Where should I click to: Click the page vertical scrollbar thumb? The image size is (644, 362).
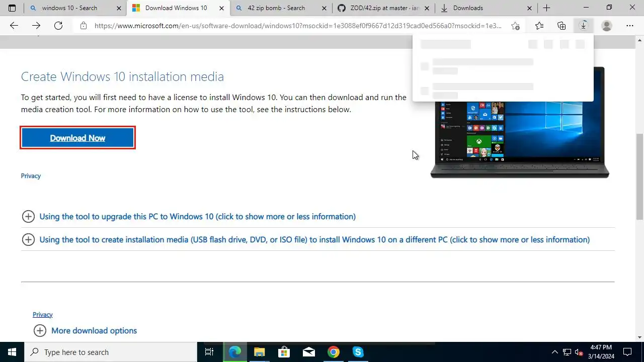(x=639, y=176)
